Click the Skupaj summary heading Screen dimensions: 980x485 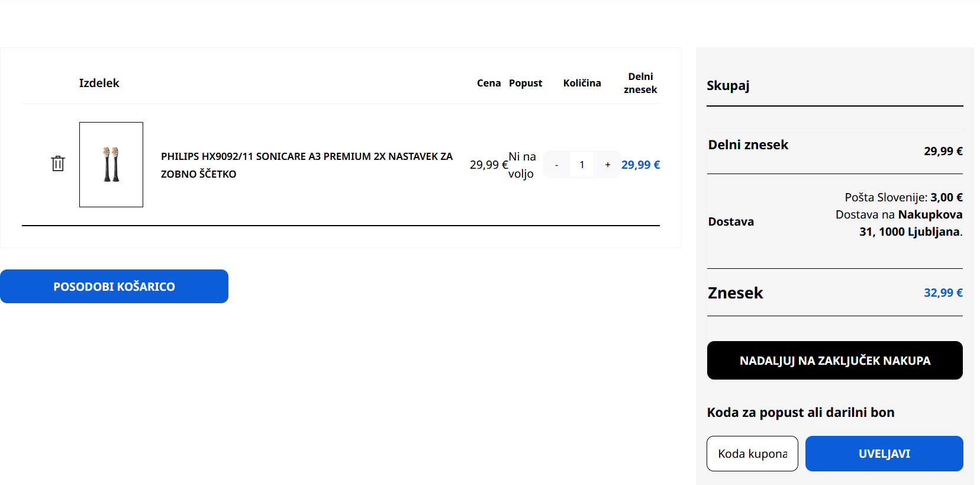728,86
